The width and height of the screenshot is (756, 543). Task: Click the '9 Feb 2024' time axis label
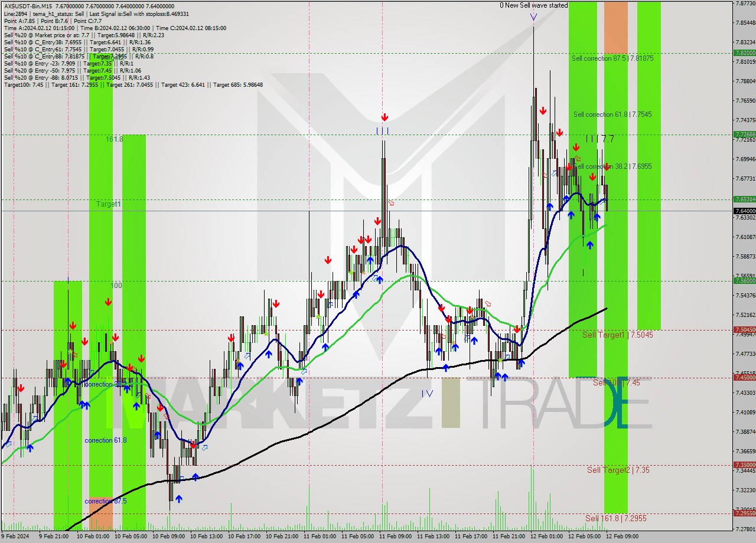point(15,537)
